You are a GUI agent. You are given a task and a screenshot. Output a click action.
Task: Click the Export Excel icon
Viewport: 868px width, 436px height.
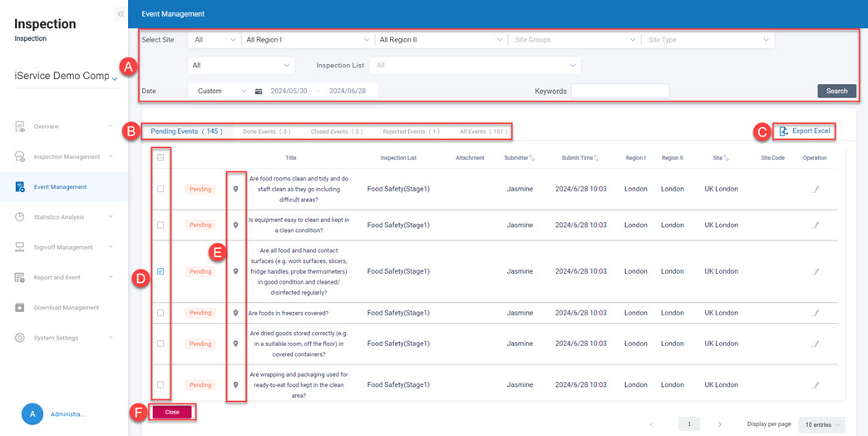(783, 131)
